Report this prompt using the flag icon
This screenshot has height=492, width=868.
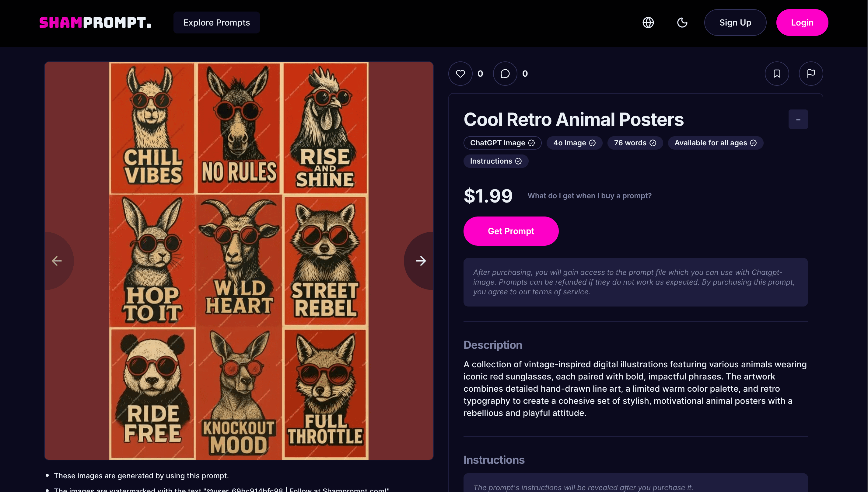pos(810,74)
